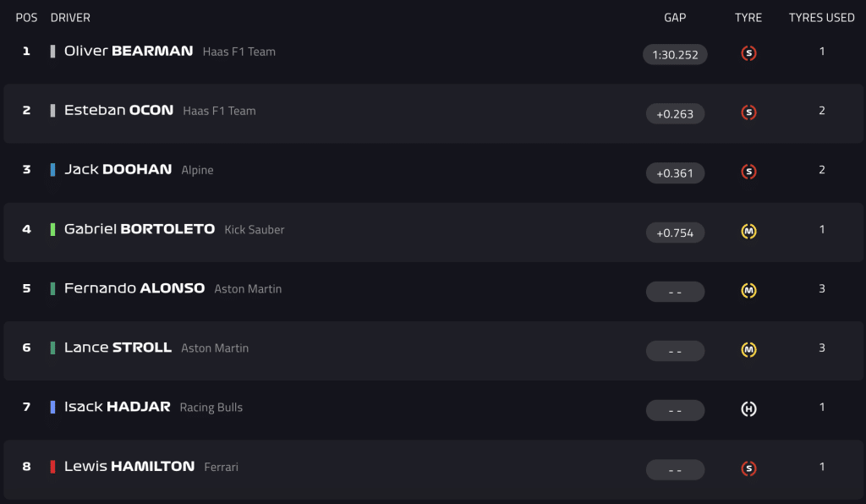Select the TYRES USED column header
Screen dimensions: 866x504
coord(821,18)
